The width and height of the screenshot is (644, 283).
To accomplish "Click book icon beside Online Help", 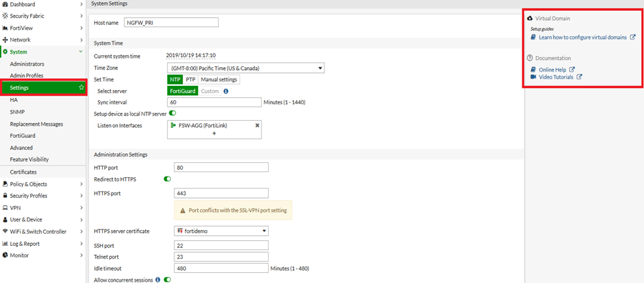I will [533, 70].
